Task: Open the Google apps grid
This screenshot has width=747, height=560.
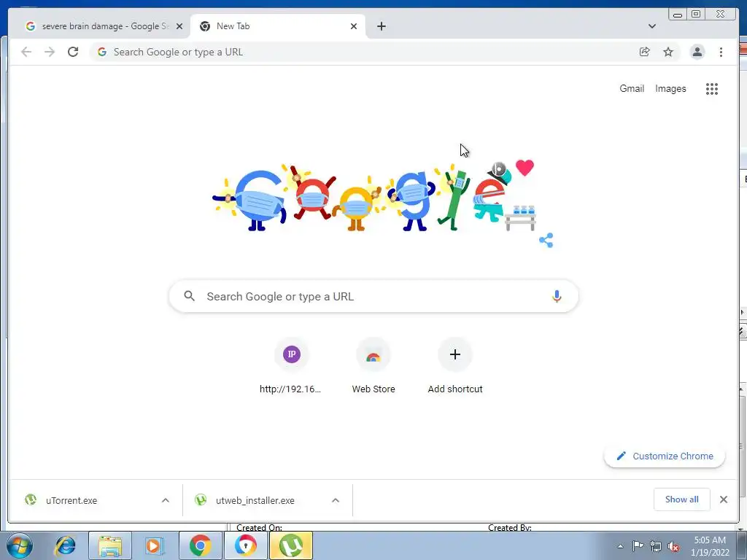Action: coord(712,88)
